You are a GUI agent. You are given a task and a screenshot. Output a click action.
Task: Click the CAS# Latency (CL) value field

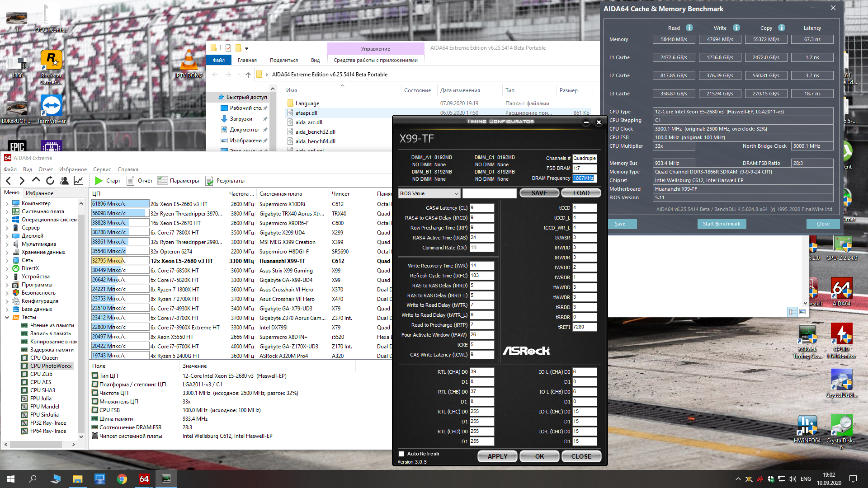pos(481,208)
